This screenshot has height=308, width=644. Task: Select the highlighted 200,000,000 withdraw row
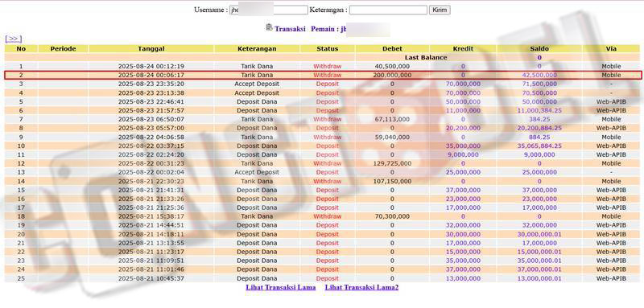pos(323,75)
